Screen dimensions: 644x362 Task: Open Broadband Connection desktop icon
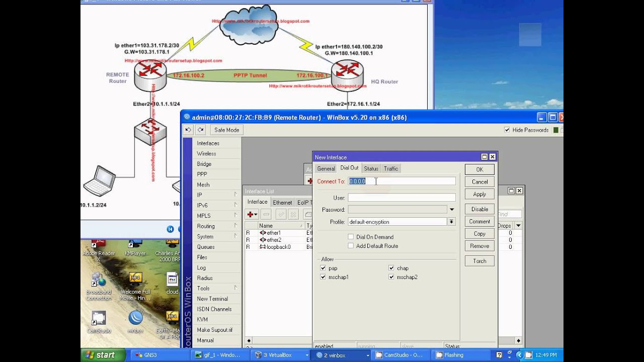(x=98, y=280)
